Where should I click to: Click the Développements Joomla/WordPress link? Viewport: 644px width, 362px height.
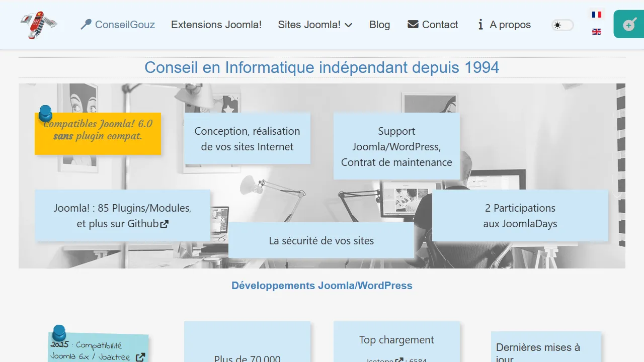pyautogui.click(x=321, y=286)
